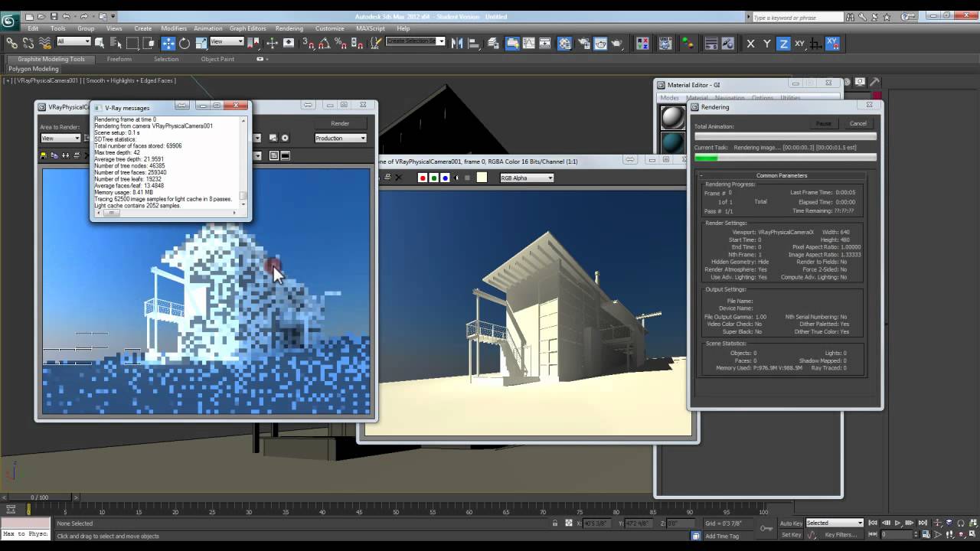Open the Material Editor sample sphere slot
The width and height of the screenshot is (980, 551).
pos(672,119)
